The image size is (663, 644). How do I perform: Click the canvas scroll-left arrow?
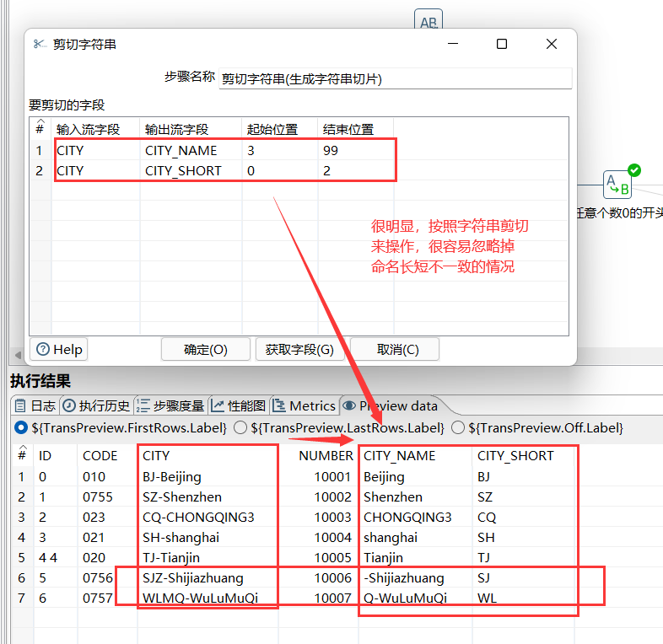pyautogui.click(x=19, y=355)
